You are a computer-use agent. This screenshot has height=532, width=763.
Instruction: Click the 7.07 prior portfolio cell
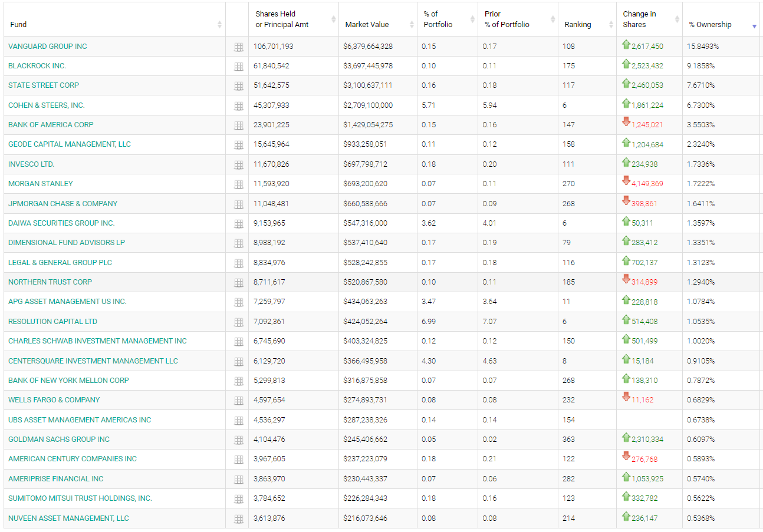(x=489, y=322)
